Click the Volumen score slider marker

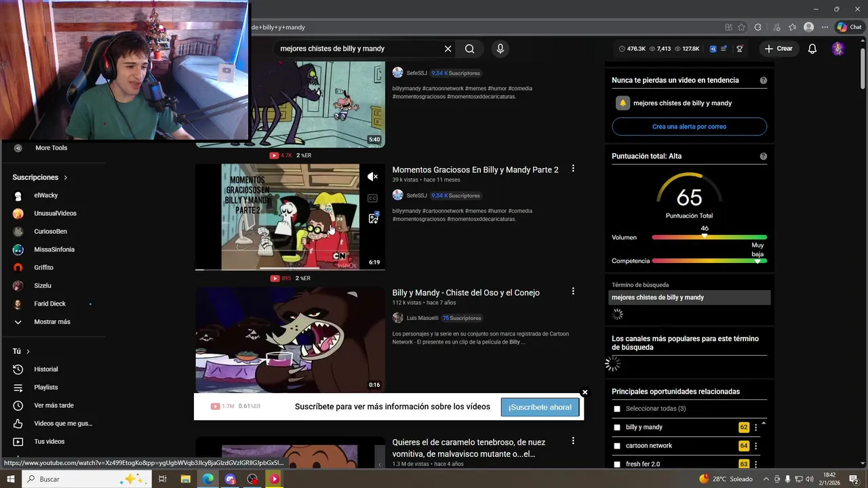[x=705, y=235]
